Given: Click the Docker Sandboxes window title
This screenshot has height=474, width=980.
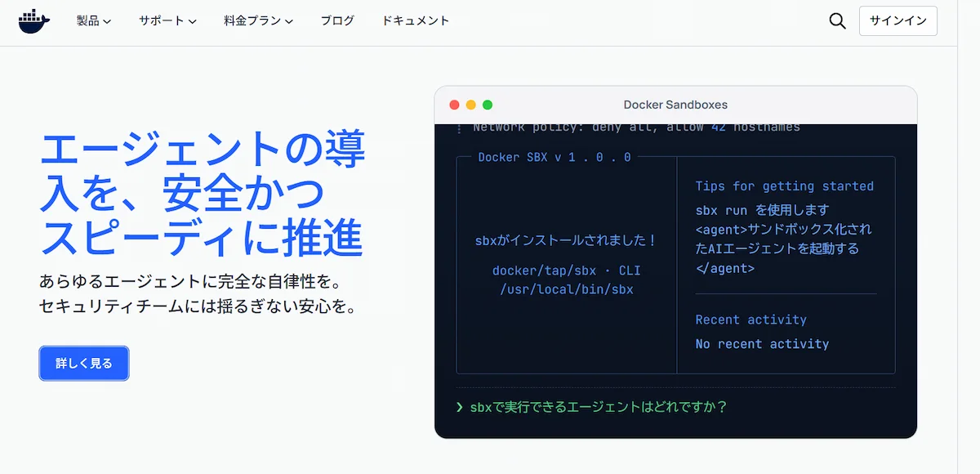Looking at the screenshot, I should click(x=675, y=105).
